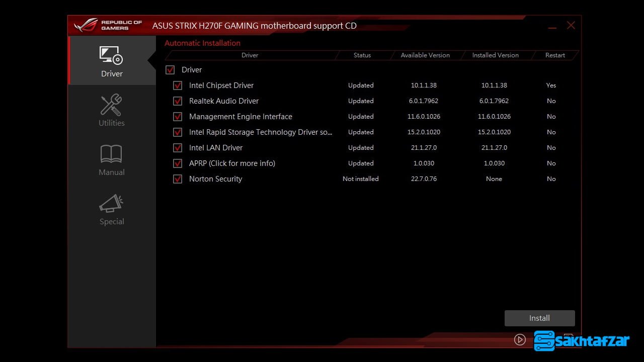Click the Republic of Gamers logo
This screenshot has width=644, height=362.
108,25
